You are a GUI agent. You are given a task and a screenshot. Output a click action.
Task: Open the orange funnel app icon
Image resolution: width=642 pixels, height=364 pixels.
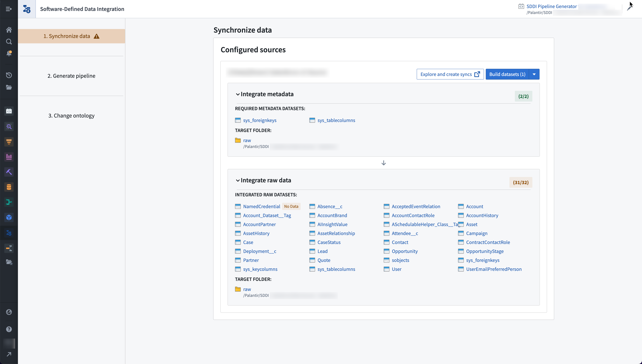[x=9, y=142]
